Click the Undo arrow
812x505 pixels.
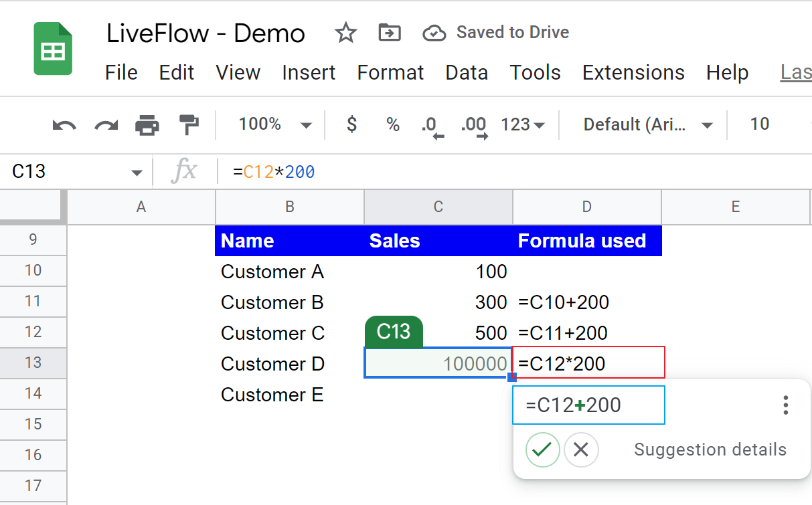(64, 124)
